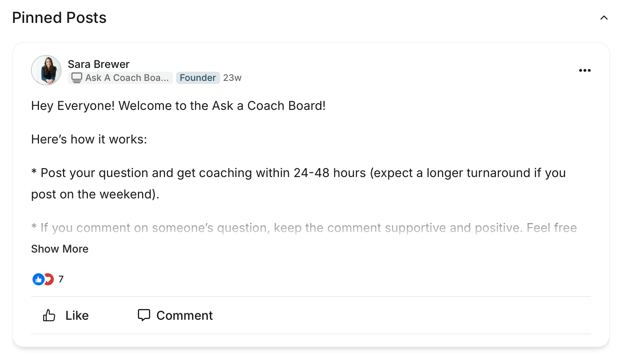
Task: Click the thumbs-up outline Like icon
Action: (49, 316)
